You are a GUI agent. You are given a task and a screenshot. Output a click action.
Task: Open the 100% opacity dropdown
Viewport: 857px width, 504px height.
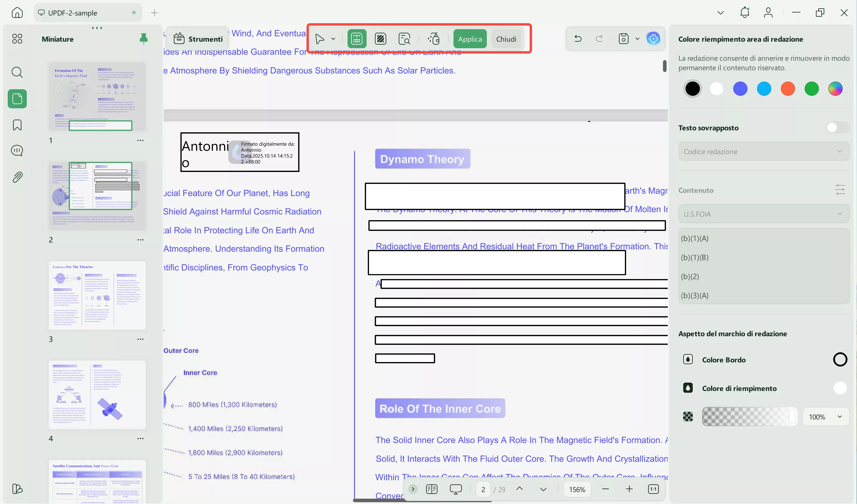(825, 417)
